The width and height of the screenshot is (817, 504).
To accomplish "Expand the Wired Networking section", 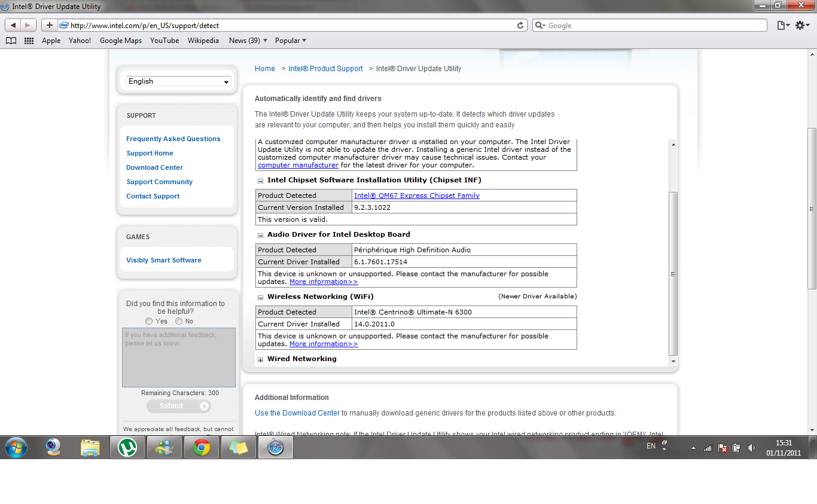I will [x=261, y=359].
